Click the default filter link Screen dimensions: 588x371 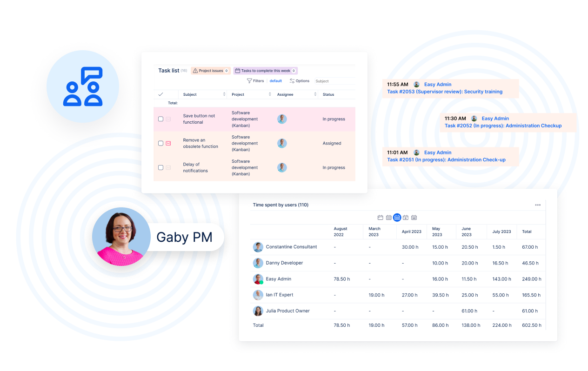click(x=276, y=81)
